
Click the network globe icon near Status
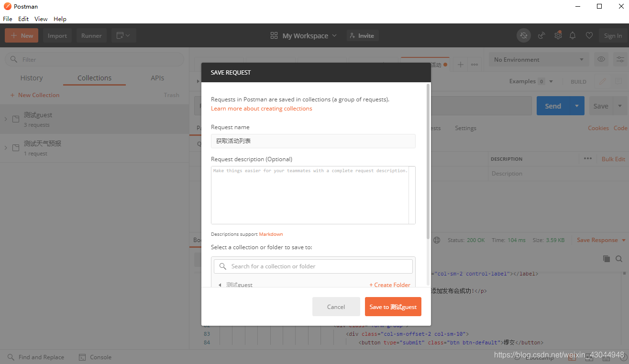(437, 240)
